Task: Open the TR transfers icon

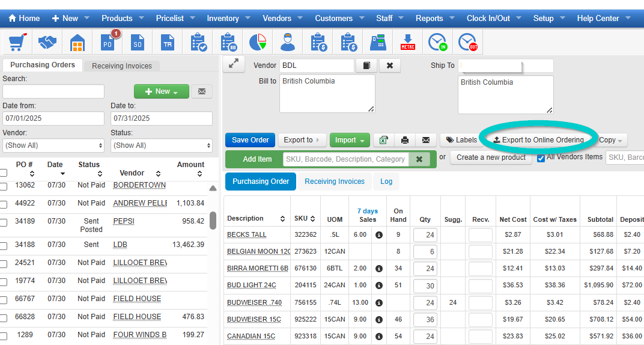Action: [x=168, y=42]
